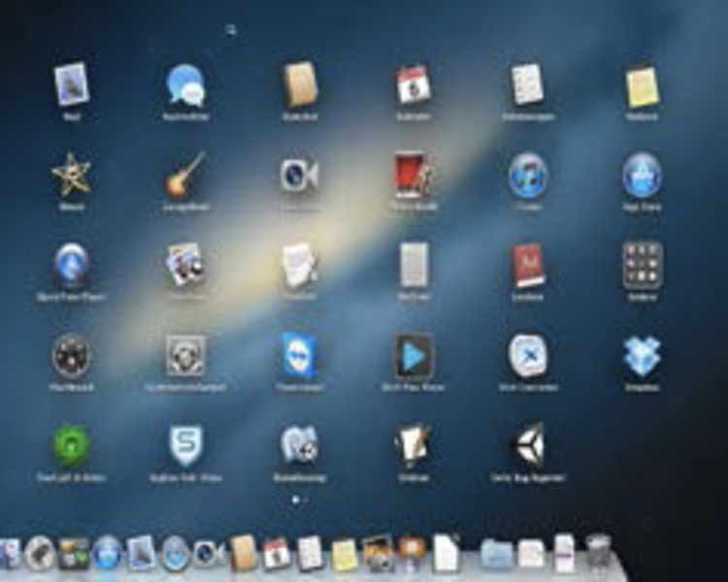The width and height of the screenshot is (728, 582).
Task: Open the red Lexikon dictionary app
Action: click(x=527, y=266)
